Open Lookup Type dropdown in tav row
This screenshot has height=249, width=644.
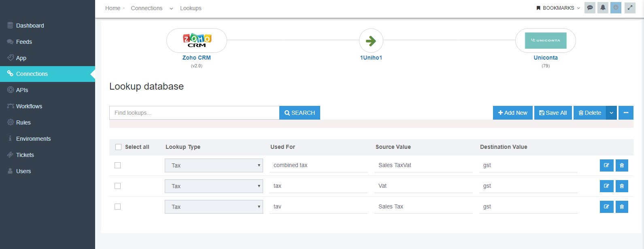214,207
